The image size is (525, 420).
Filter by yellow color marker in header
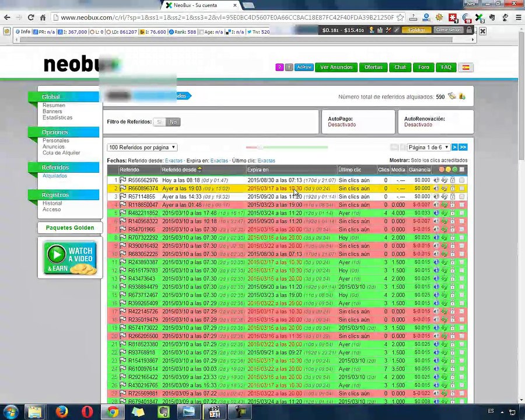pyautogui.click(x=448, y=170)
